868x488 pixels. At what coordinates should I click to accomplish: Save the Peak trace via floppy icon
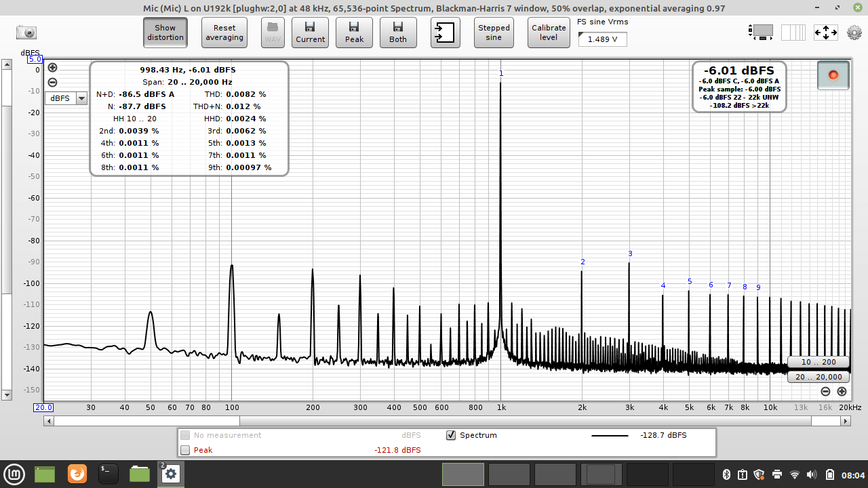click(x=354, y=32)
